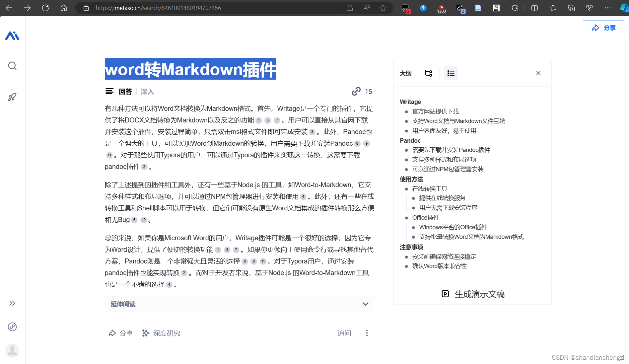This screenshot has height=364, width=629.
Task: Start 深度研究 on this answer
Action: [x=161, y=333]
